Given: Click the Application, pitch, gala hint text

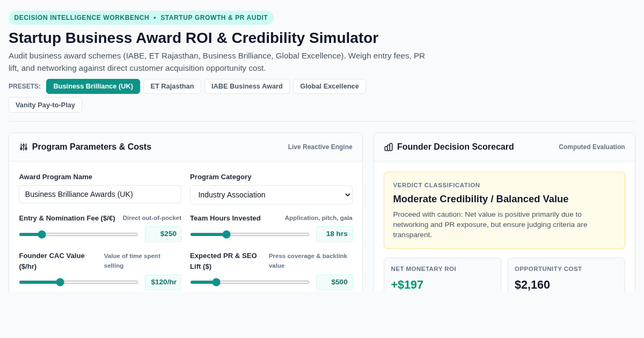Looking at the screenshot, I should [319, 218].
